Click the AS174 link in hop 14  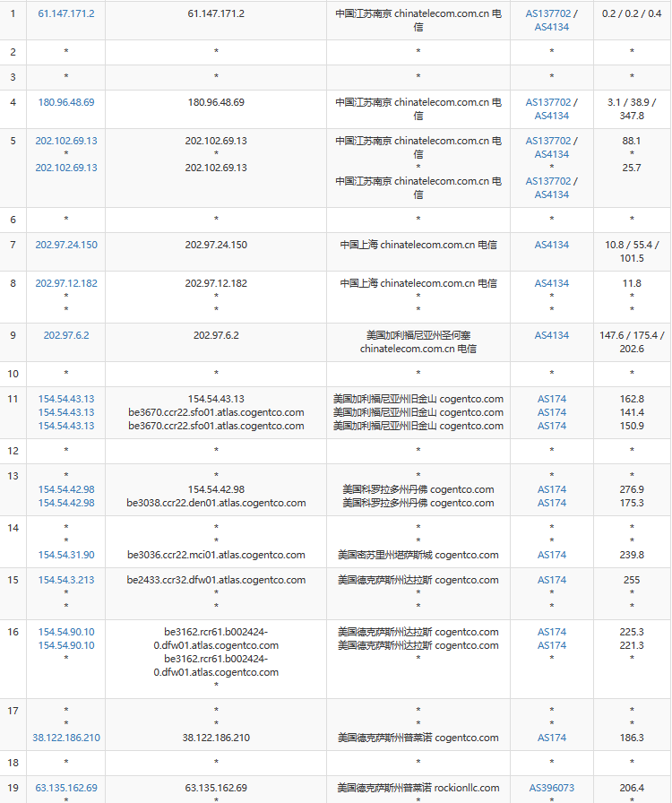click(552, 555)
